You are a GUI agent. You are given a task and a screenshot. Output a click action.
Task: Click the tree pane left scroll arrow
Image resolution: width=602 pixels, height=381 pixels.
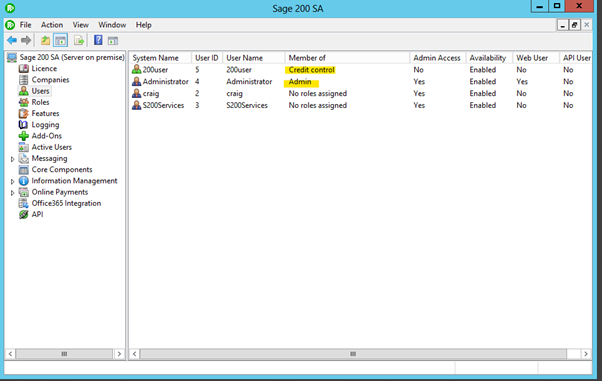tap(10, 354)
